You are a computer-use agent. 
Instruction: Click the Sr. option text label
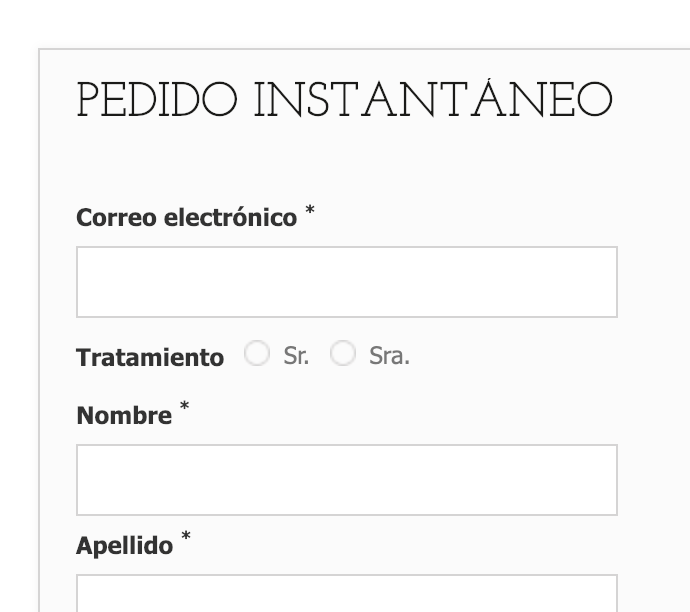click(x=296, y=356)
